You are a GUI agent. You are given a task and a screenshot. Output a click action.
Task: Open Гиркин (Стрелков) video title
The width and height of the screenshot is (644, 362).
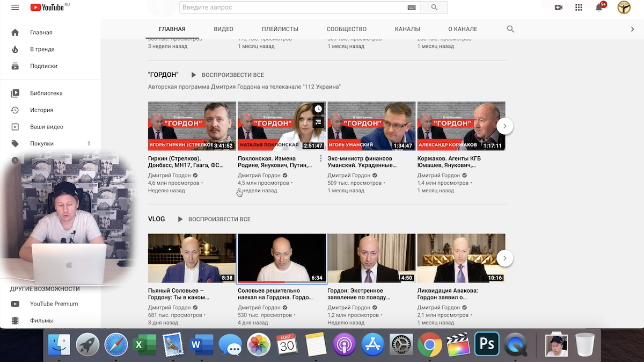(x=186, y=162)
